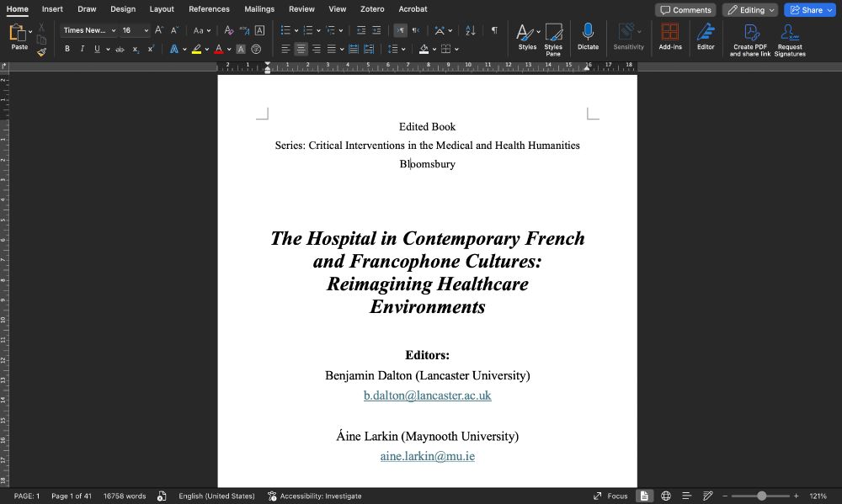
Task: Click the zoom out minus button
Action: 725,496
